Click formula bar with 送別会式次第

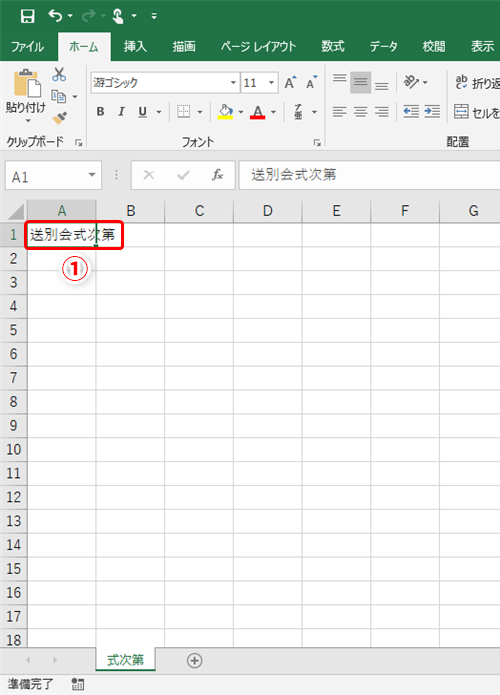click(x=369, y=175)
